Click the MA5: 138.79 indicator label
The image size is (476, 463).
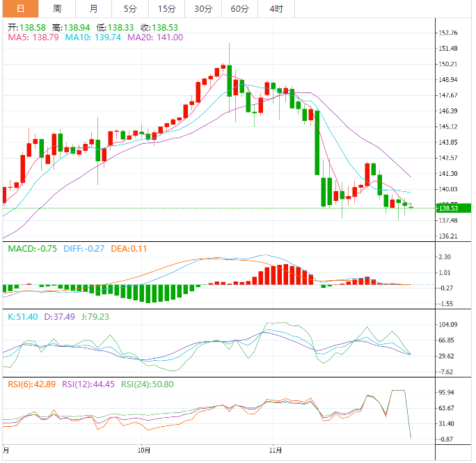coord(33,37)
